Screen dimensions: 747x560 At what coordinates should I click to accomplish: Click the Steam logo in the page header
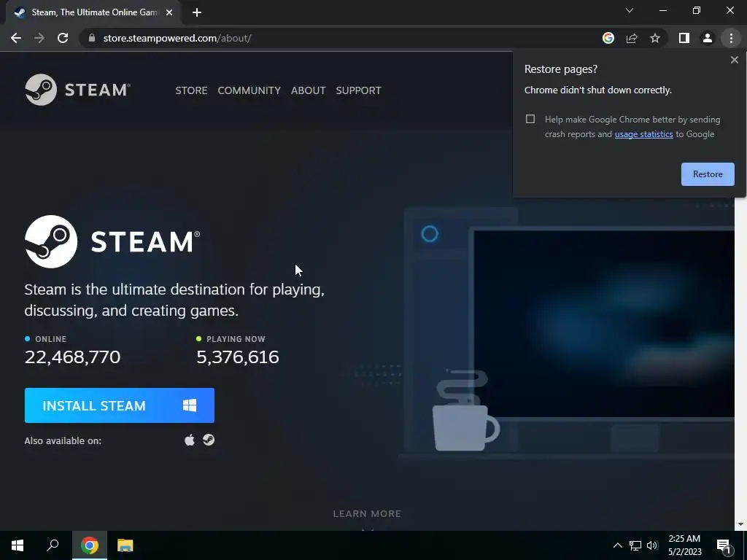click(x=77, y=90)
